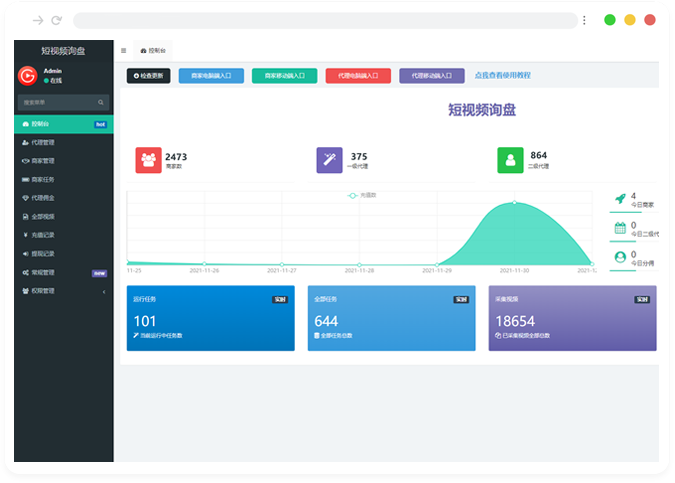Click the purple magic wand icon (375)

click(x=330, y=160)
